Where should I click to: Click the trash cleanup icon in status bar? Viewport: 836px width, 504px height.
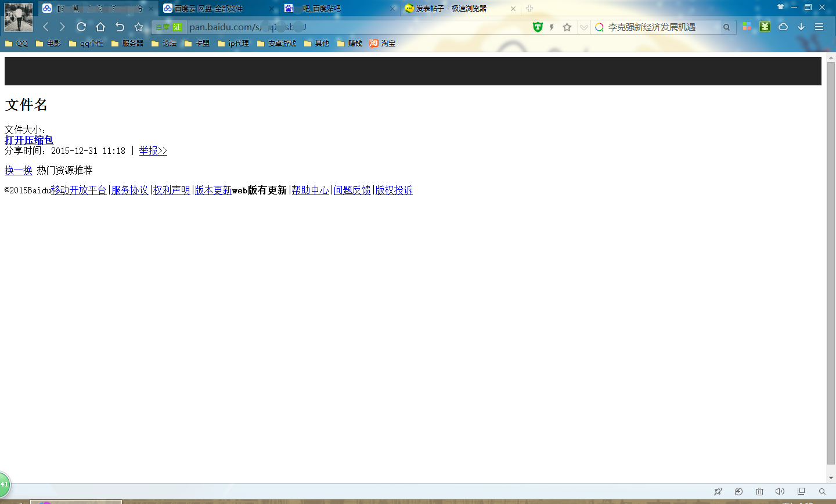click(759, 492)
